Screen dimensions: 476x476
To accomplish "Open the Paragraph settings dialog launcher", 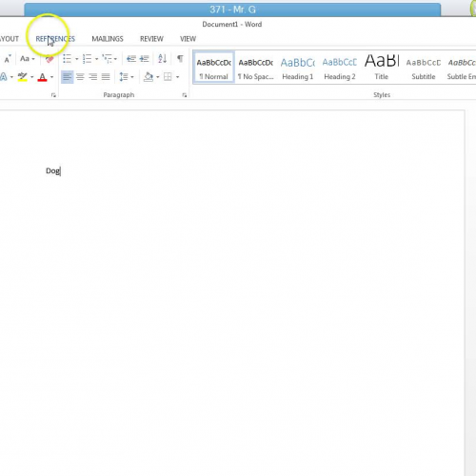I will click(185, 95).
